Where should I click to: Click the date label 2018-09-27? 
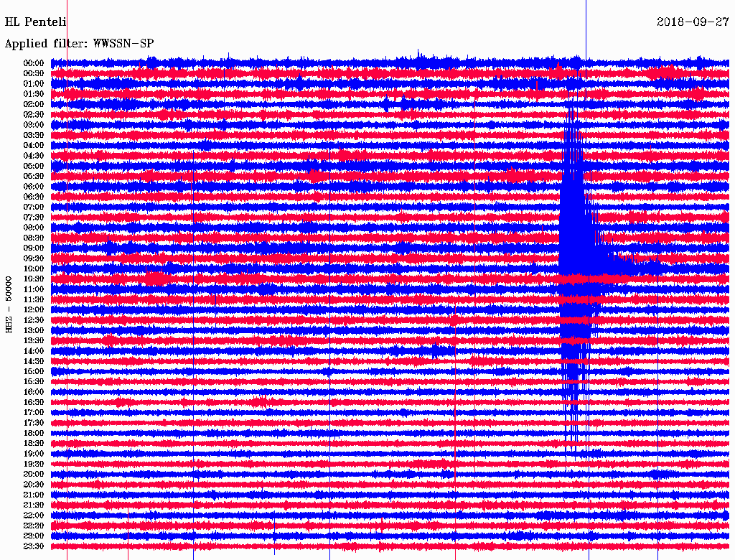pos(693,22)
